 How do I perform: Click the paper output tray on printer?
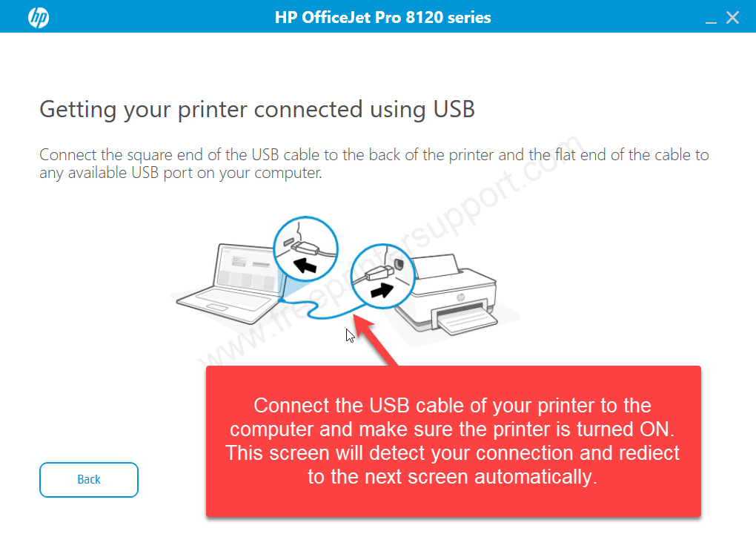(467, 320)
